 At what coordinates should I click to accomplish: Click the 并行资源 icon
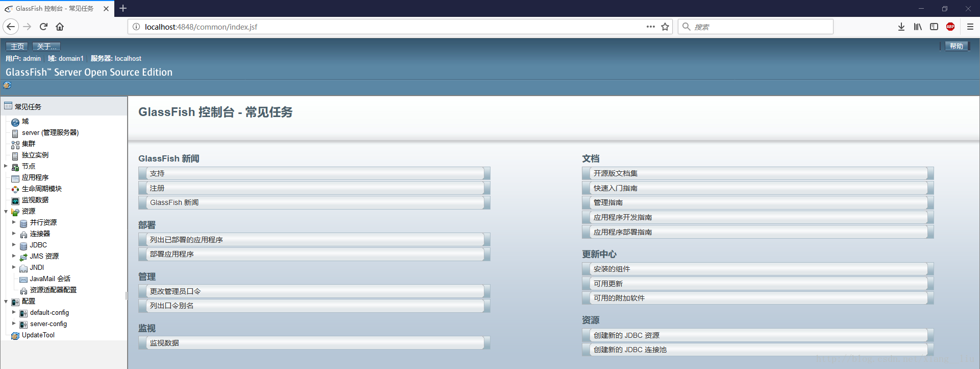coord(23,223)
